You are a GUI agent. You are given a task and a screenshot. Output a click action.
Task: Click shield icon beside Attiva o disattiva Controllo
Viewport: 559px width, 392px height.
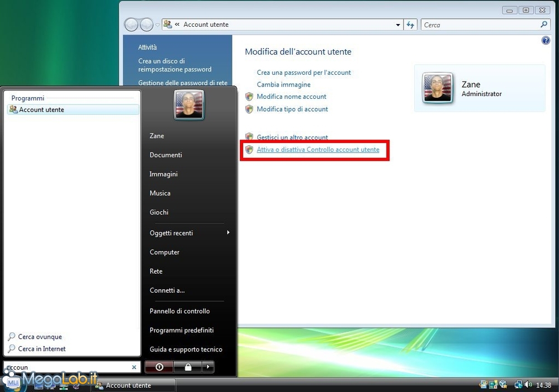tap(249, 150)
